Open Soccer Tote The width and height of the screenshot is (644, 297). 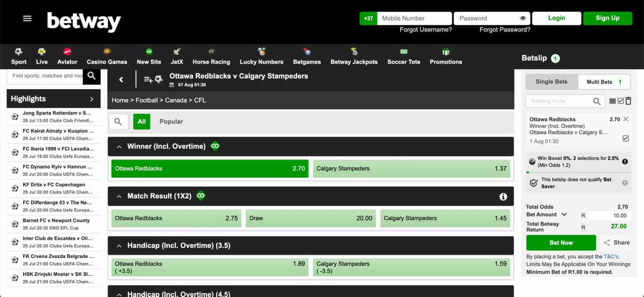404,56
